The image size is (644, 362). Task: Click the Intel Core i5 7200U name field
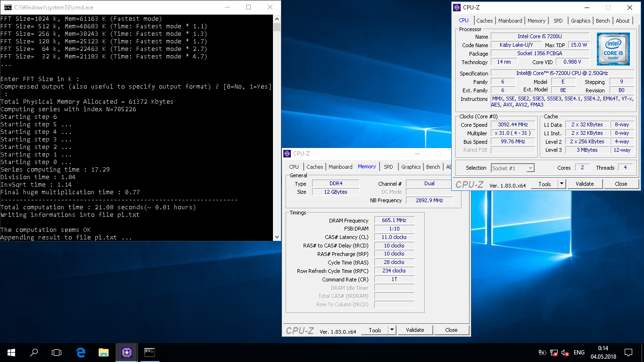(540, 36)
